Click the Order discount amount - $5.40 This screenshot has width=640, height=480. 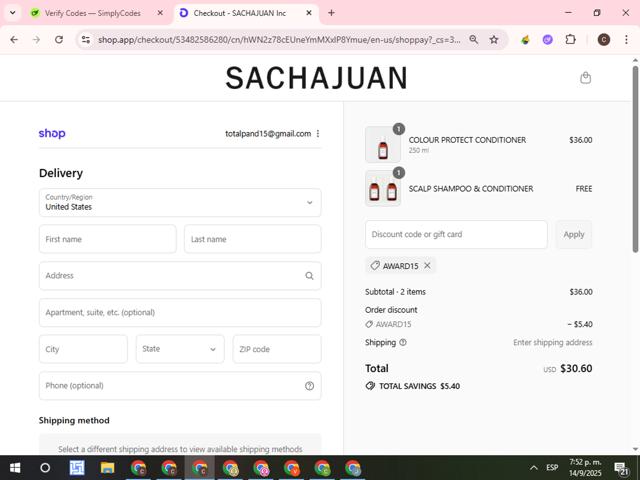[580, 324]
